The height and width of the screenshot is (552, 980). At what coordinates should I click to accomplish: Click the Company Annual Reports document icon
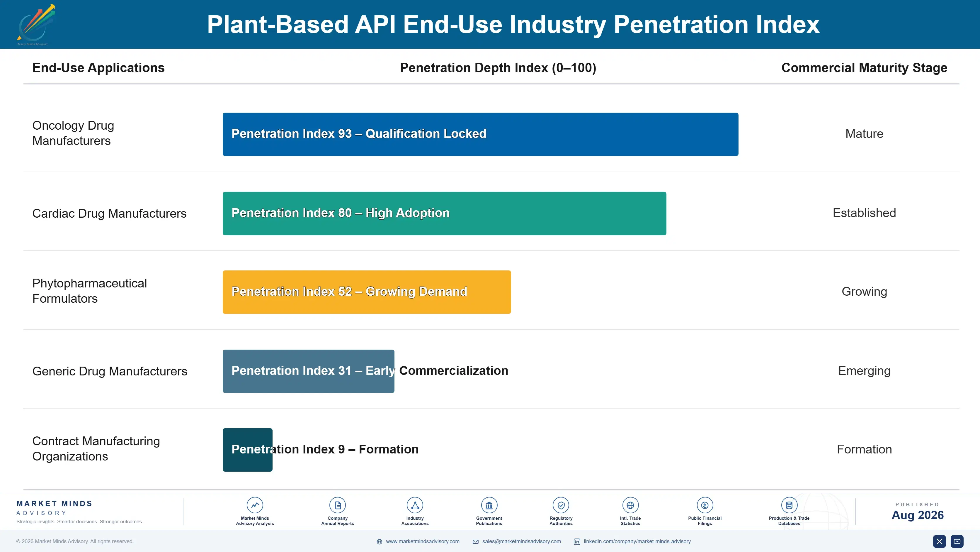(337, 505)
